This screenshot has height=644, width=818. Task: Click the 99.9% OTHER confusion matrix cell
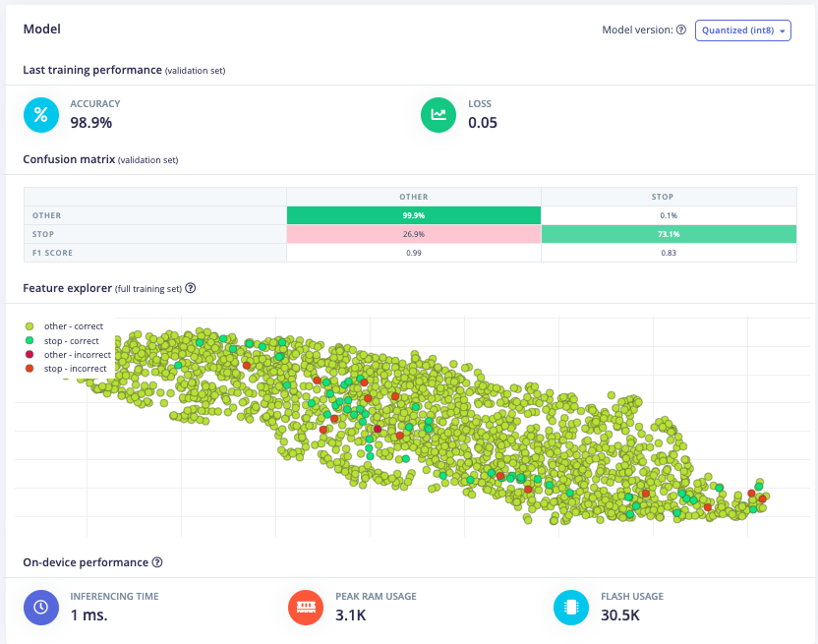click(x=413, y=215)
